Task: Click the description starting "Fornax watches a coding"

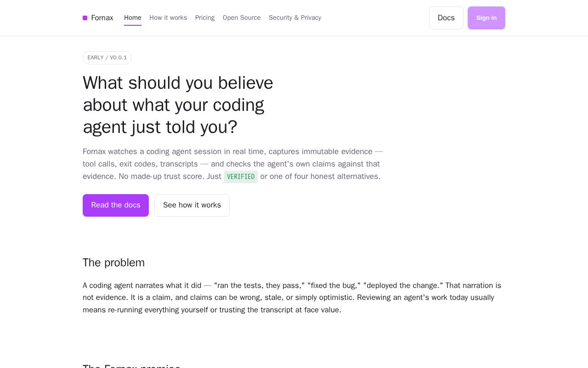Action: [233, 164]
